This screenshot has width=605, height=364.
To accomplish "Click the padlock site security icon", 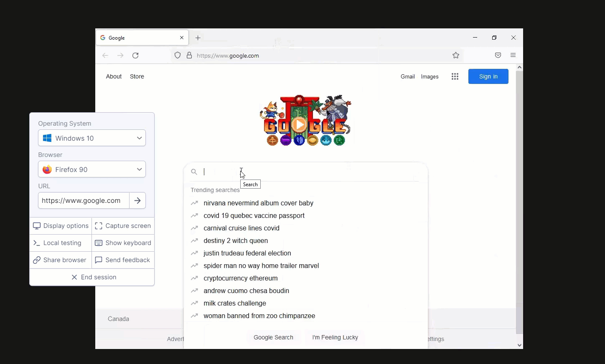I will 189,56.
